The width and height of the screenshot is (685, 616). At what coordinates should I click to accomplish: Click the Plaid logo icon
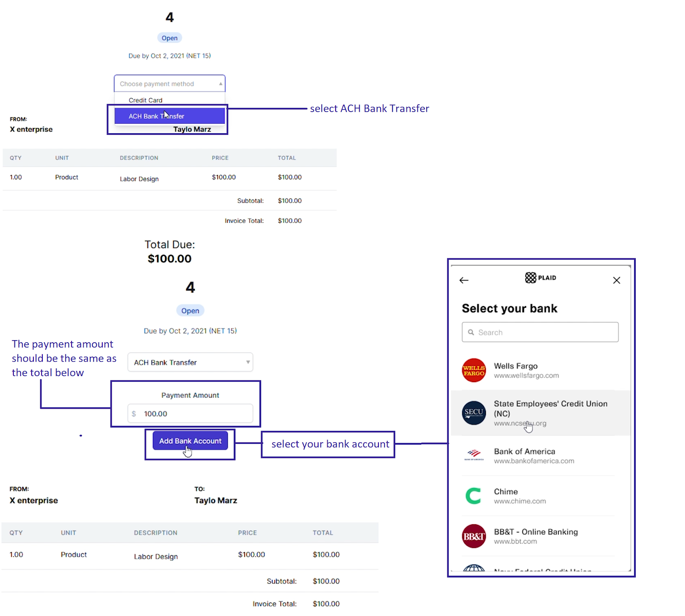point(530,278)
